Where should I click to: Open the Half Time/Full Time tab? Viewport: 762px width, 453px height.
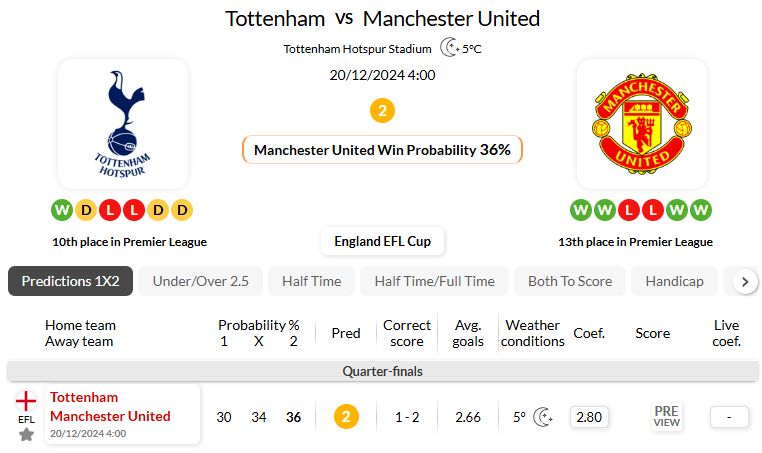click(434, 281)
